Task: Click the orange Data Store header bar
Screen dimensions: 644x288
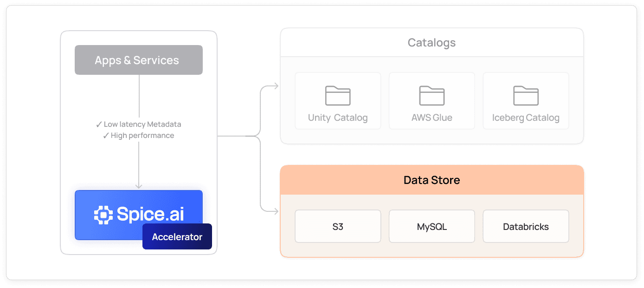Action: point(431,180)
